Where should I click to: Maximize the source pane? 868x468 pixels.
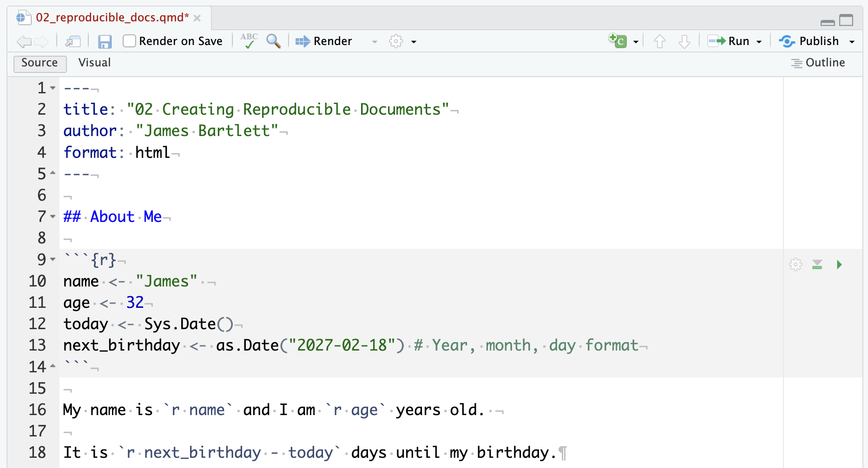pyautogui.click(x=846, y=20)
